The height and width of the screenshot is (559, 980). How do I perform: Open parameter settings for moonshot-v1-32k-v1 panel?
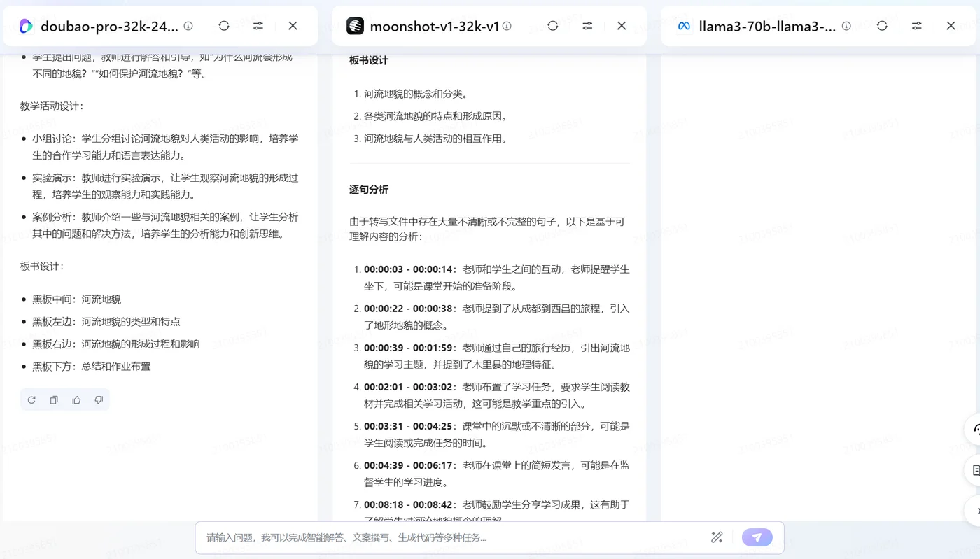coord(587,26)
